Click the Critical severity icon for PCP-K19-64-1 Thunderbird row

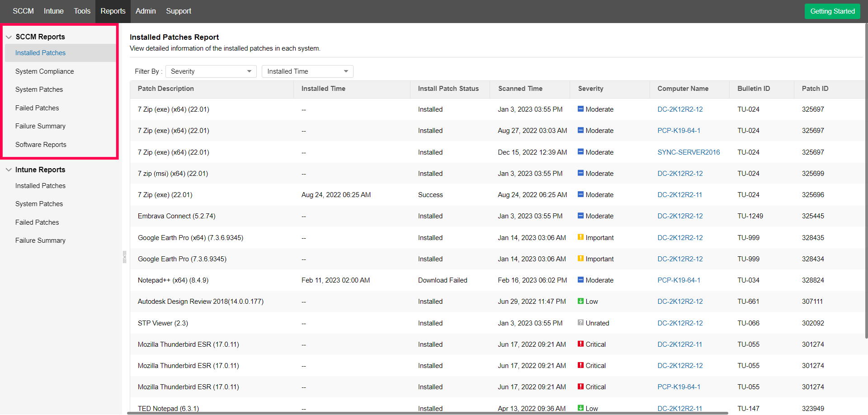(x=580, y=387)
